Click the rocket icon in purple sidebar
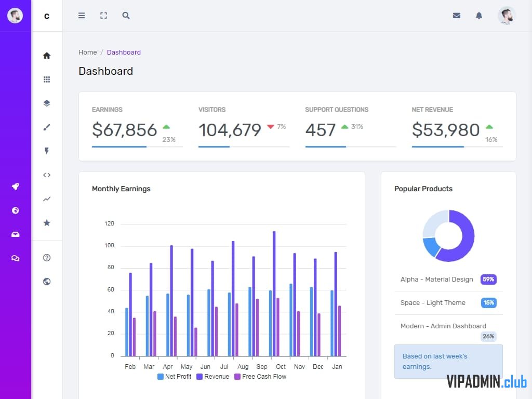The width and height of the screenshot is (532, 399). click(15, 187)
